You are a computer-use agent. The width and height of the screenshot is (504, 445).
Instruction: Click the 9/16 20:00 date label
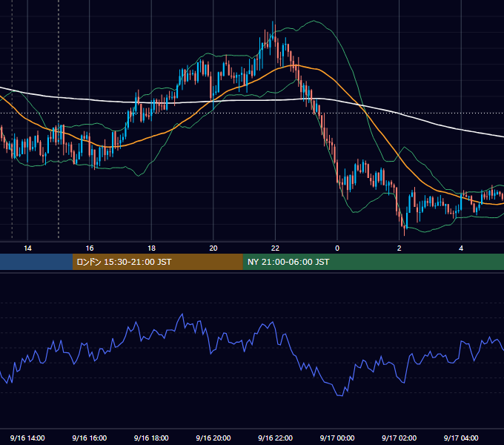(213, 438)
